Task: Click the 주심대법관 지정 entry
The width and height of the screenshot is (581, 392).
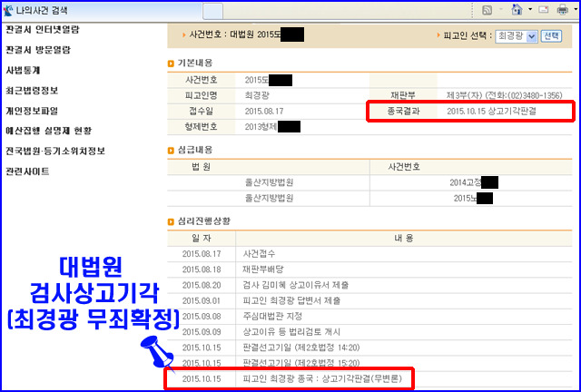Action: point(272,316)
